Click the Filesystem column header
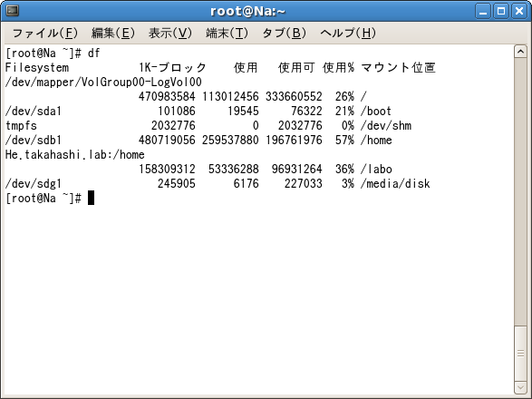The height and width of the screenshot is (399, 532). point(37,68)
